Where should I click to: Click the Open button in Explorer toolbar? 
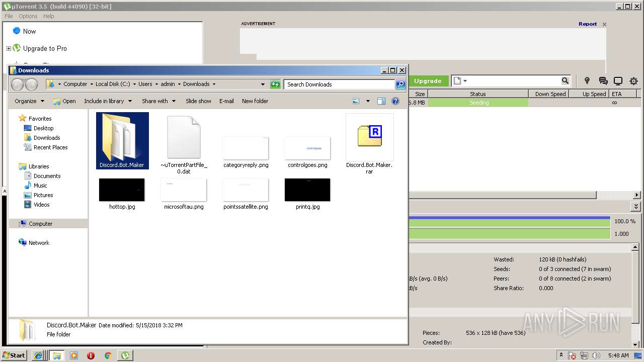(64, 101)
